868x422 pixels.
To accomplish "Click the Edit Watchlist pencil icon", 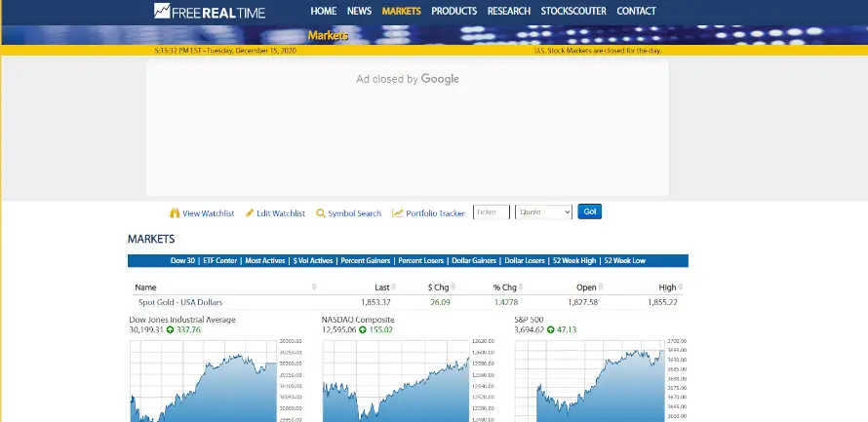I will tap(250, 212).
